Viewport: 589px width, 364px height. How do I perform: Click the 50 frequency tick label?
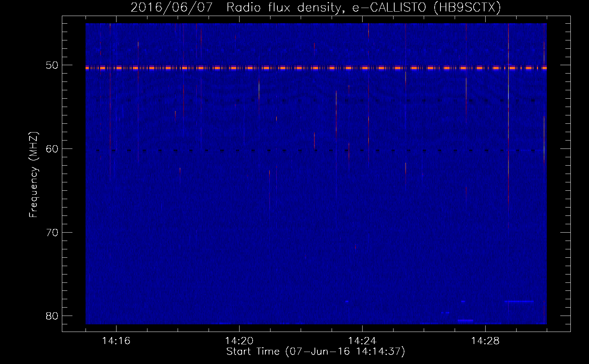point(52,65)
